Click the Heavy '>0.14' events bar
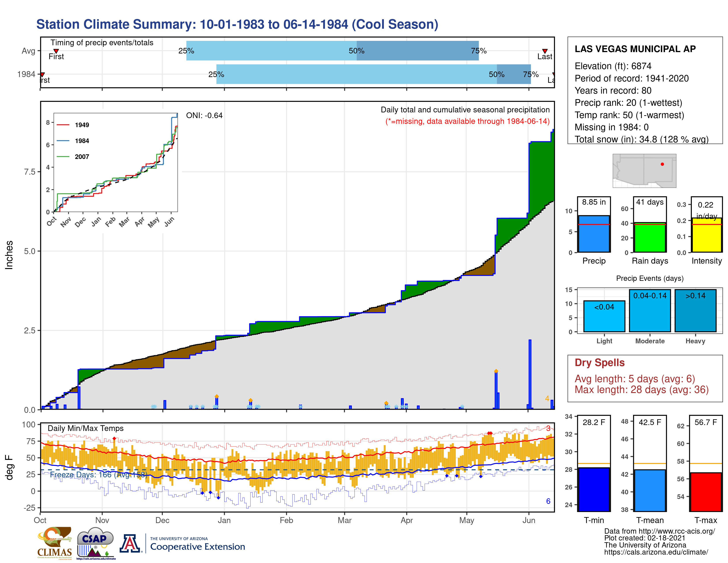Screen dimensions: 728x563 point(695,310)
